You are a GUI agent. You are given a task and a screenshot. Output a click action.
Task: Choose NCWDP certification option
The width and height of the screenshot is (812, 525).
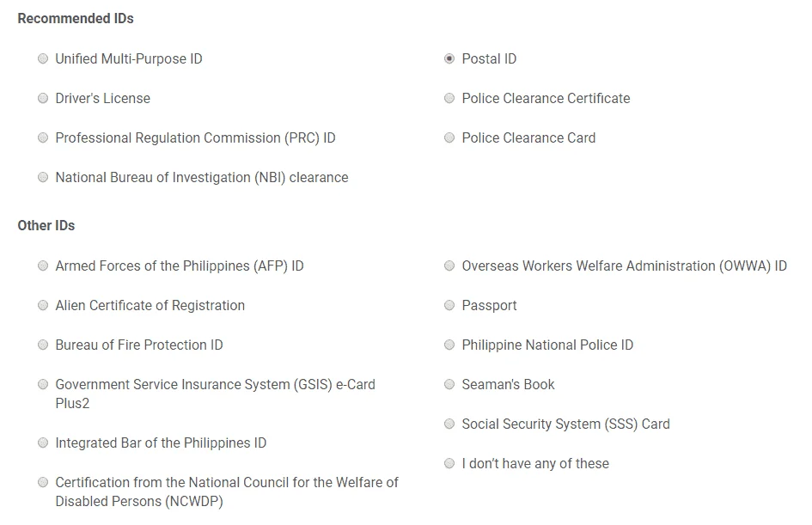[43, 482]
